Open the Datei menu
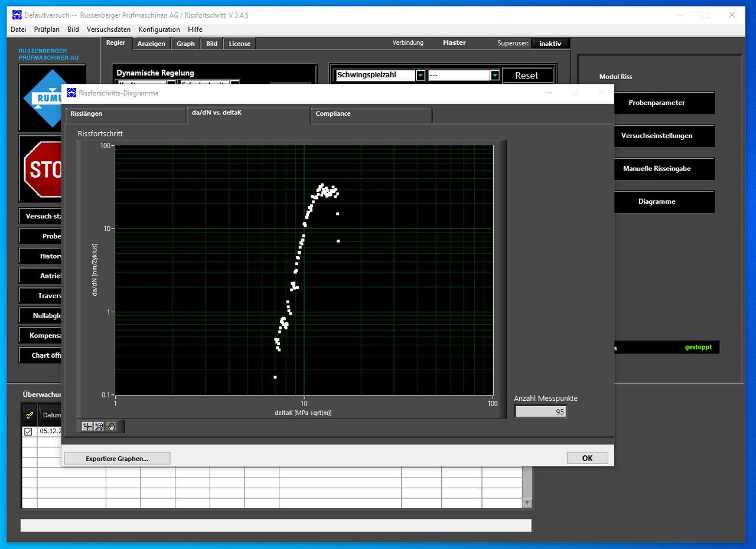This screenshot has height=549, width=756. point(18,30)
